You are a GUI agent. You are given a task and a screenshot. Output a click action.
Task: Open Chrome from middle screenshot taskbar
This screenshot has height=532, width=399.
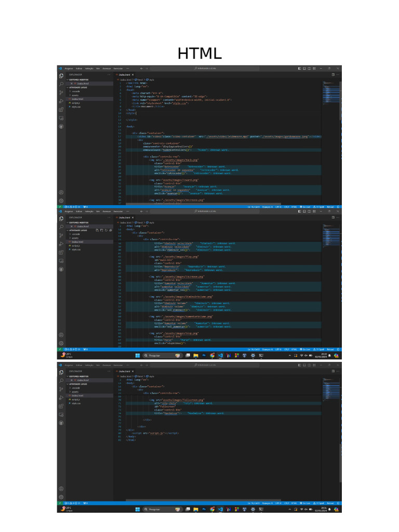point(212,355)
